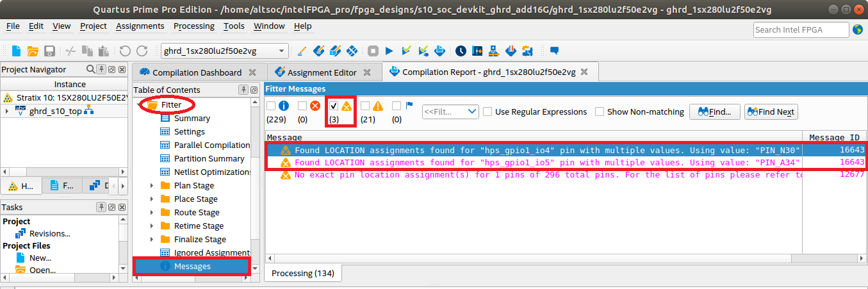Click the Find Next button
The height and width of the screenshot is (289, 868).
click(771, 111)
